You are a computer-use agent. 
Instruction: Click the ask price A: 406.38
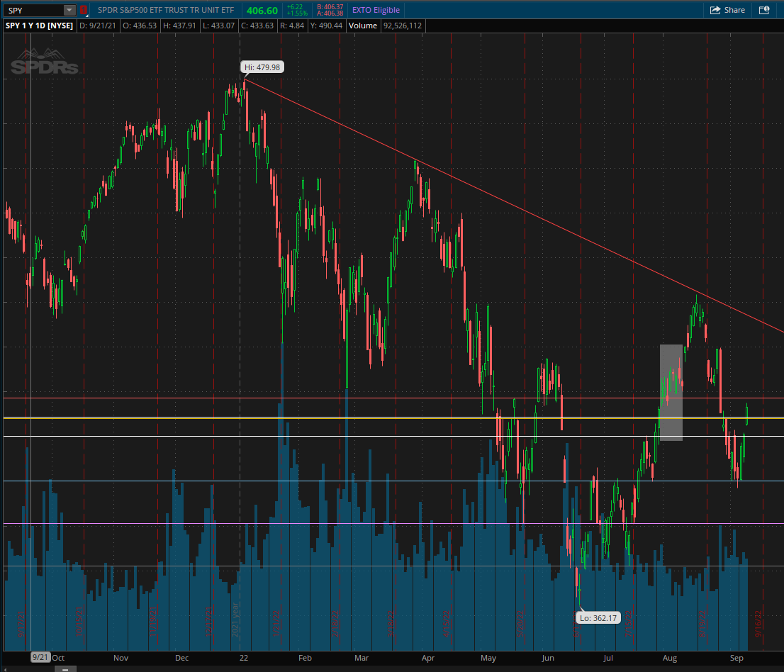[330, 13]
